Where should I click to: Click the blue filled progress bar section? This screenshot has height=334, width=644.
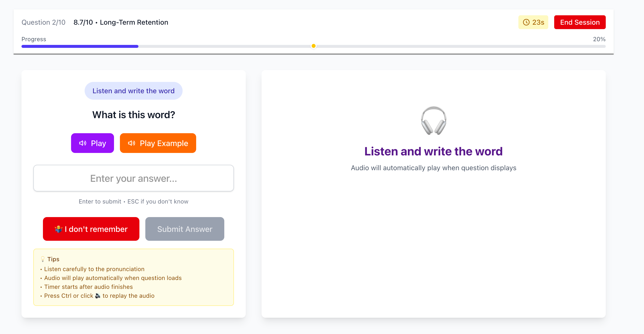click(x=80, y=46)
